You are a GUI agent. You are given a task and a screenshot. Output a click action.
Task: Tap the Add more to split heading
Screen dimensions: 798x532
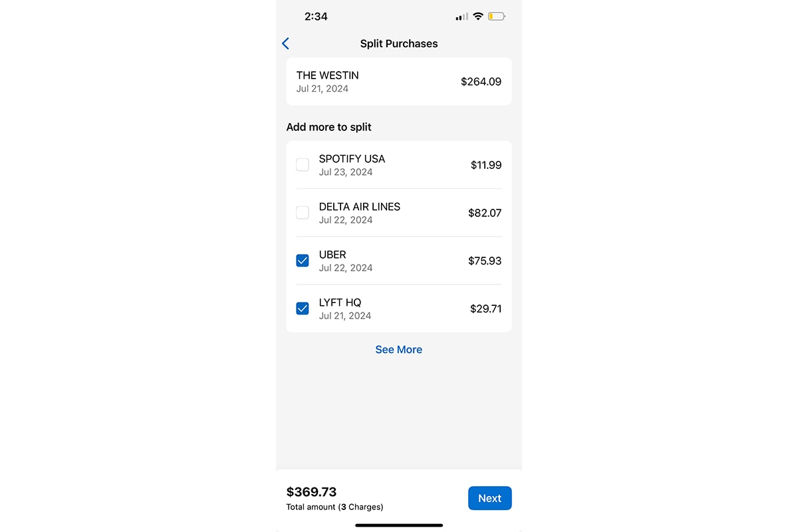click(329, 127)
